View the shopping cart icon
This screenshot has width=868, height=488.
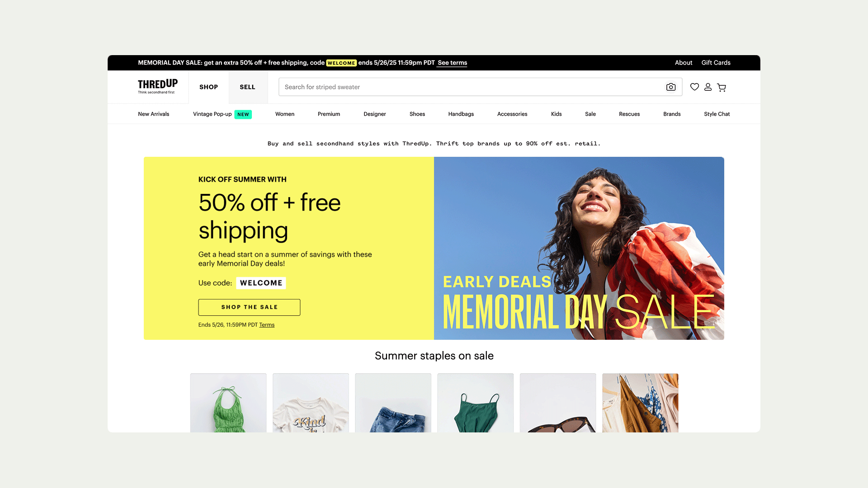[x=722, y=87]
